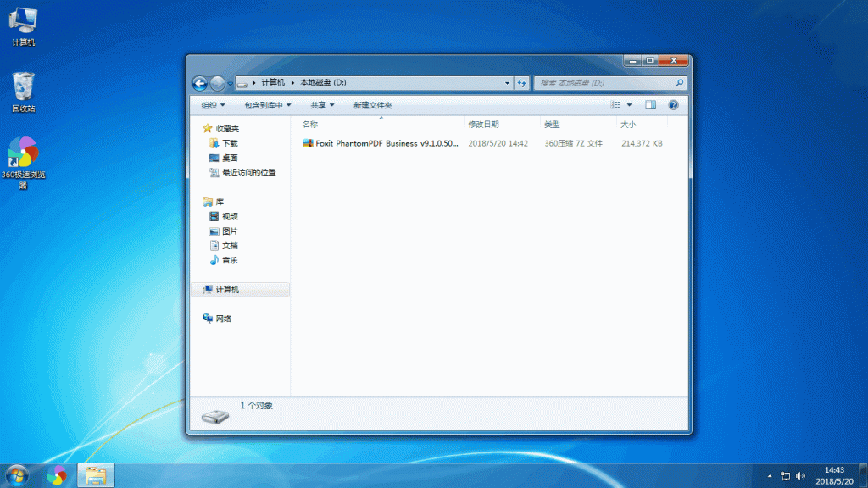The image size is (868, 488).
Task: Select 图片 library in the navigation pane
Action: point(230,231)
